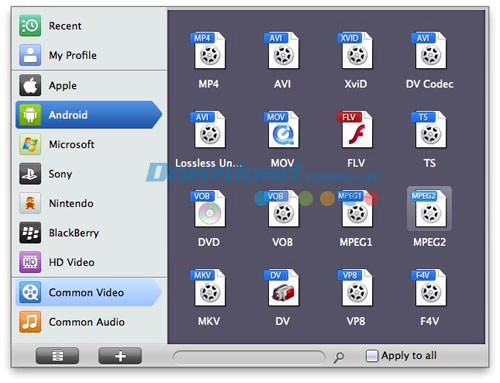Choose the Lossless Uncompressed AVI icon
Screen dimensions: 500x383
(x=209, y=129)
